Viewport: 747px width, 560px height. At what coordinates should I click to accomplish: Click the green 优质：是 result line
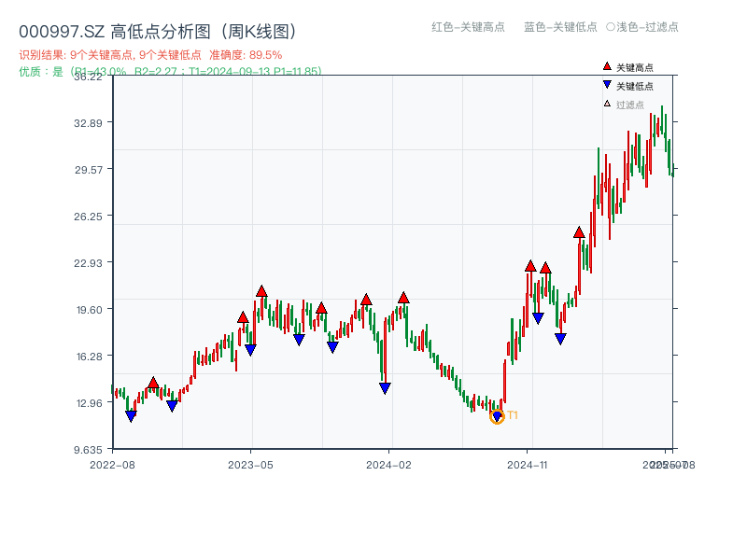(x=170, y=72)
